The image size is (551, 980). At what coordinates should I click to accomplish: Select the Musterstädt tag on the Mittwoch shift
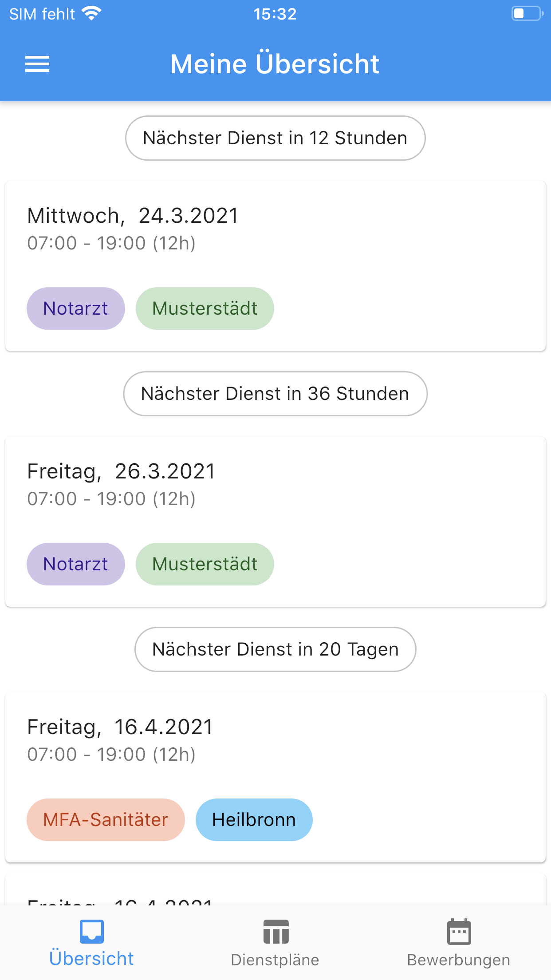click(x=205, y=308)
